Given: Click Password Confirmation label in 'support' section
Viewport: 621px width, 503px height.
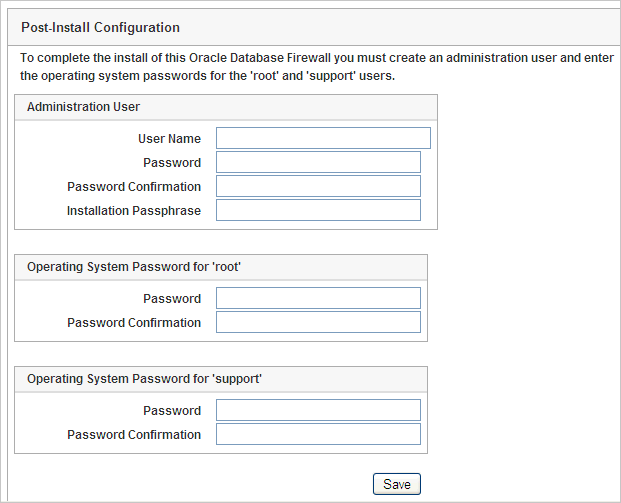Looking at the screenshot, I should coord(134,435).
